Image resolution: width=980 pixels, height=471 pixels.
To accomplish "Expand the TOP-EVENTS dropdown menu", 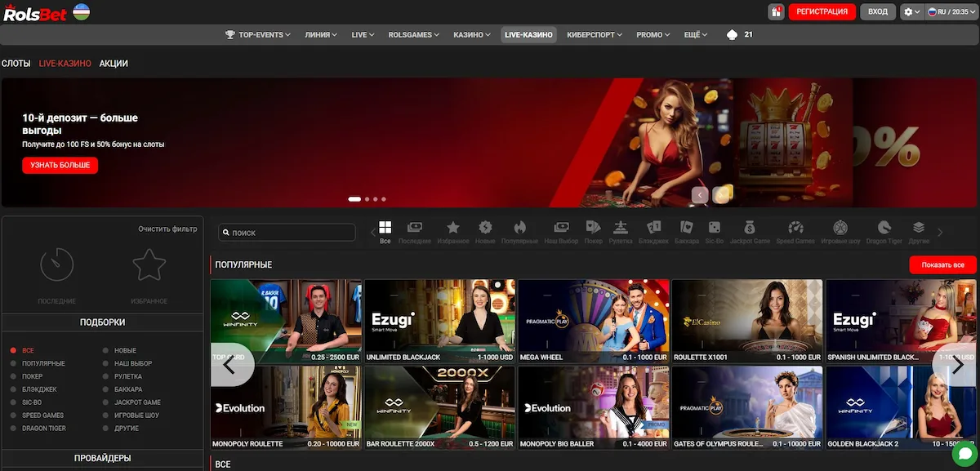I will pyautogui.click(x=257, y=35).
